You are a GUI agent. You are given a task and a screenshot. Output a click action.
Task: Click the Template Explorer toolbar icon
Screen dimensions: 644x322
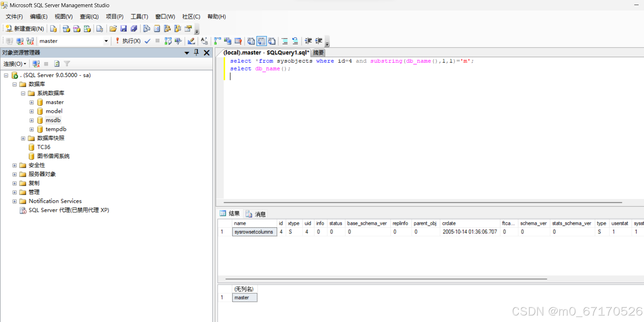pyautogui.click(x=178, y=29)
